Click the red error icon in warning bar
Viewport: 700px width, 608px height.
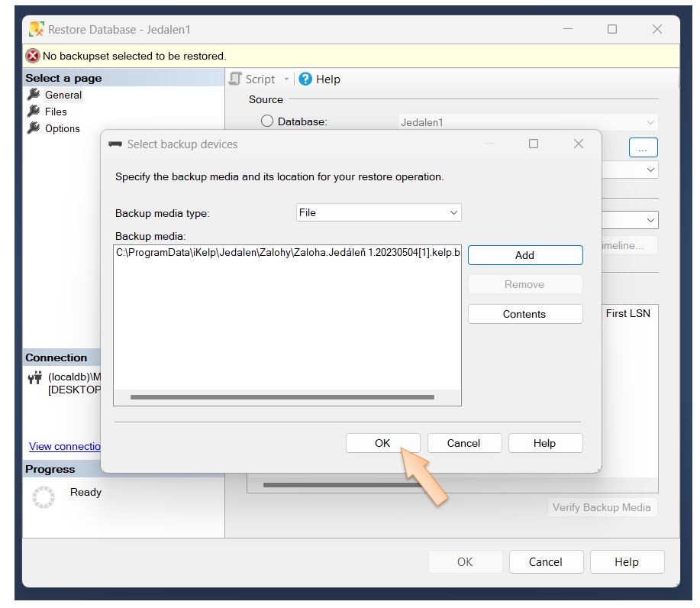(32, 56)
